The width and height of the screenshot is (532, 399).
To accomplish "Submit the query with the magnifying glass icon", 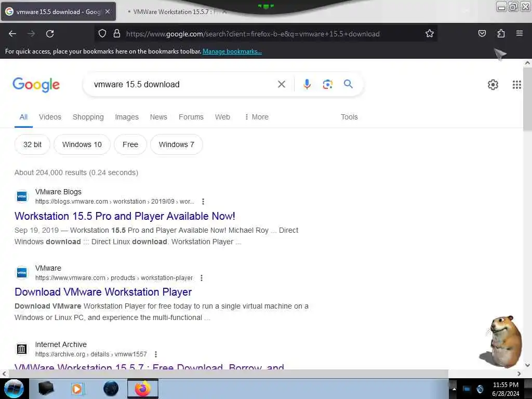I will (x=348, y=84).
